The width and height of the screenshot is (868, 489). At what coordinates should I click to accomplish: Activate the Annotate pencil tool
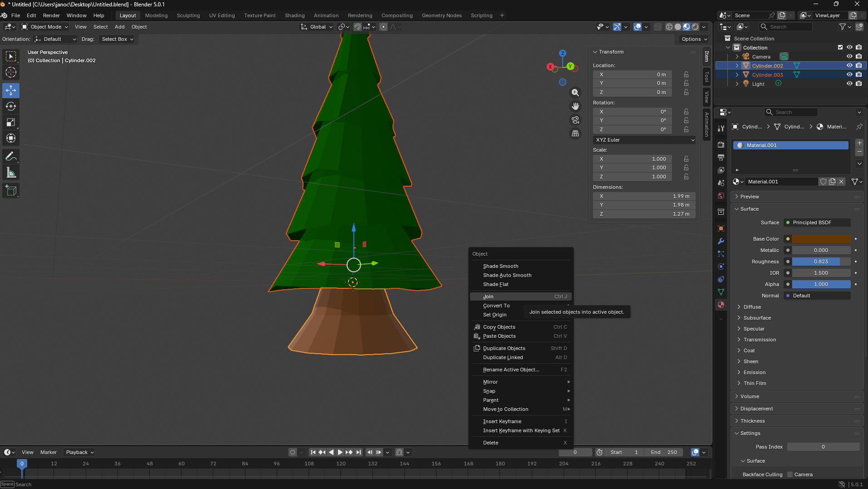[x=11, y=157]
